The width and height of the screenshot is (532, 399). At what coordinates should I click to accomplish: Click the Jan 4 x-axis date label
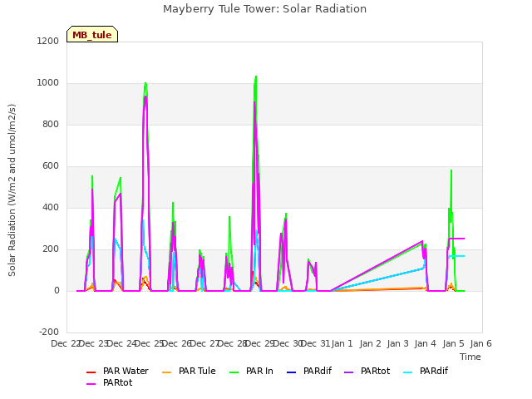coord(426,343)
